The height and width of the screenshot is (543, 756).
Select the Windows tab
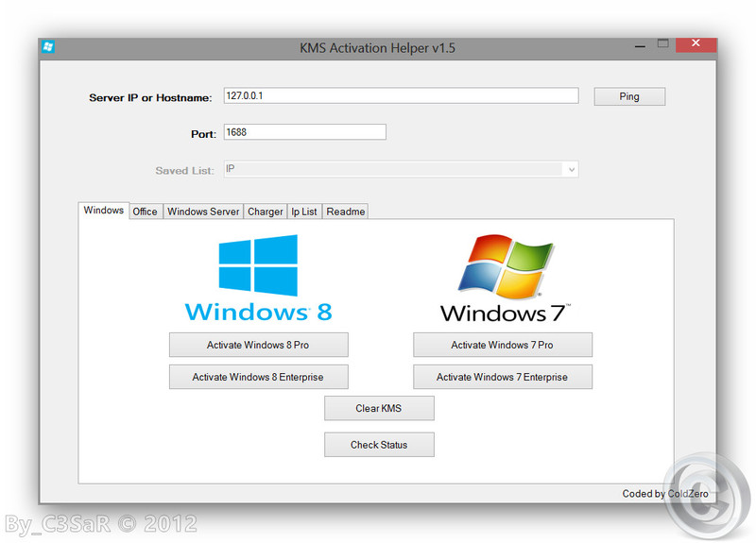coord(104,211)
